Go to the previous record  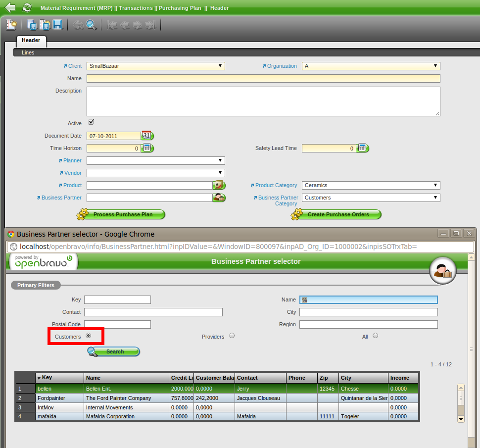[125, 25]
